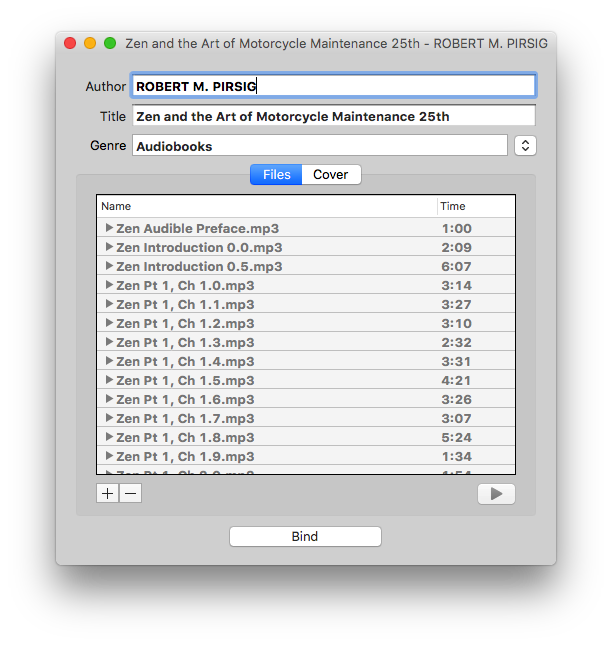Expand Zen Introduction 0.0.mp3 triangle
The width and height of the screenshot is (612, 645).
tap(109, 246)
